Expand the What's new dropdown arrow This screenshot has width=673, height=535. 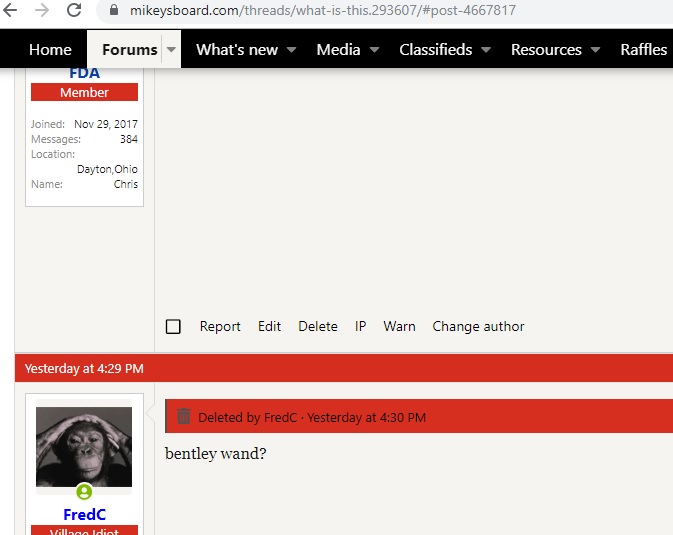coord(292,50)
